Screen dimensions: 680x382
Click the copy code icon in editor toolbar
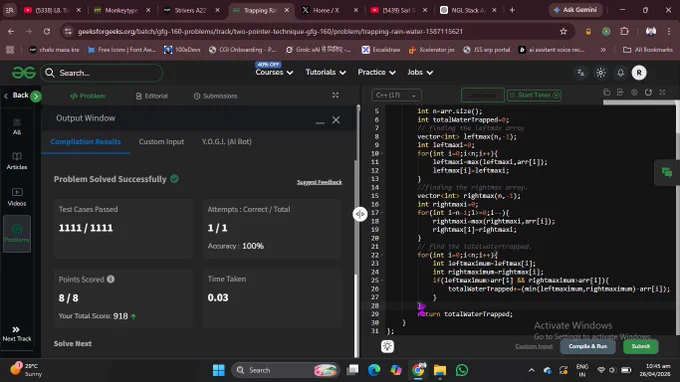click(607, 92)
